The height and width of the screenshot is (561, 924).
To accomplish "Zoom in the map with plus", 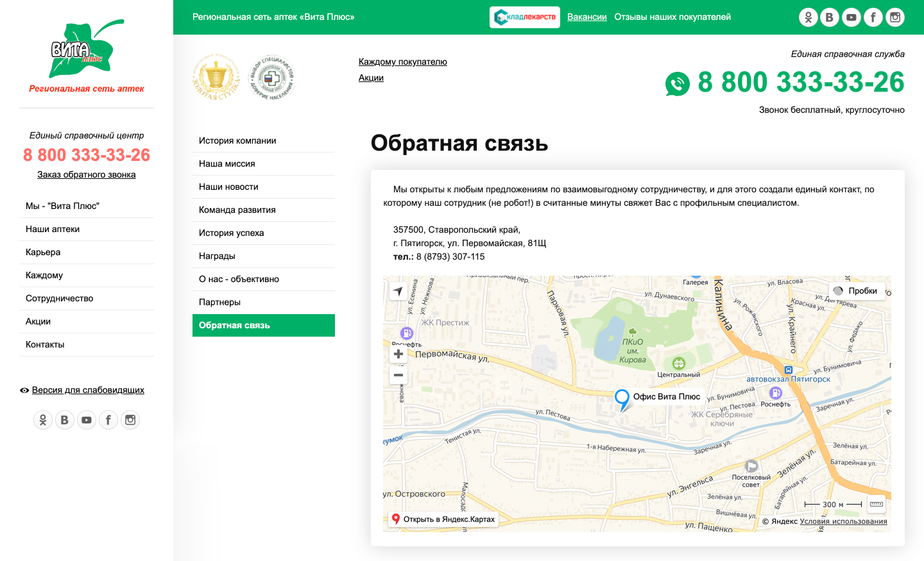I will [x=398, y=354].
